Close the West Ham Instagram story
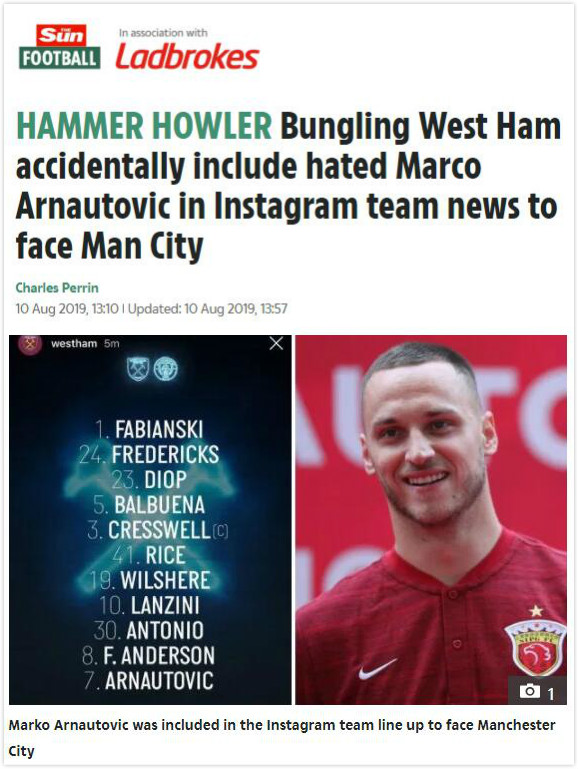 276,343
